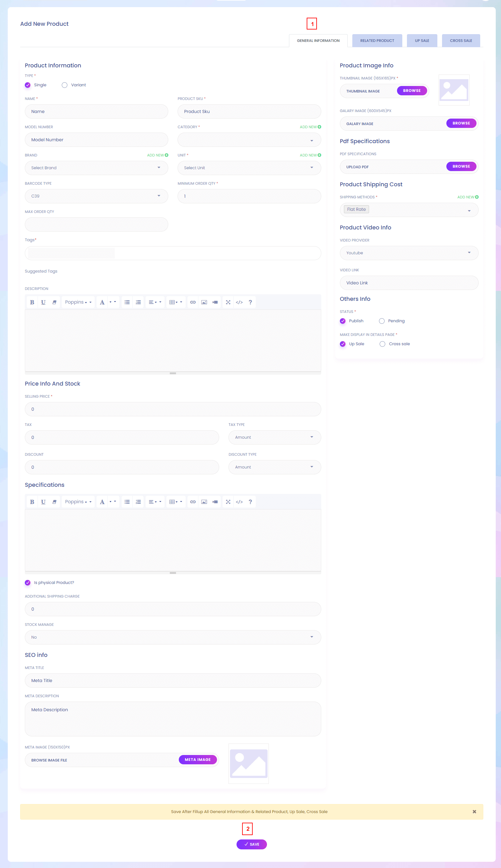Insert picture in Description editor
The image size is (501, 868).
click(204, 302)
